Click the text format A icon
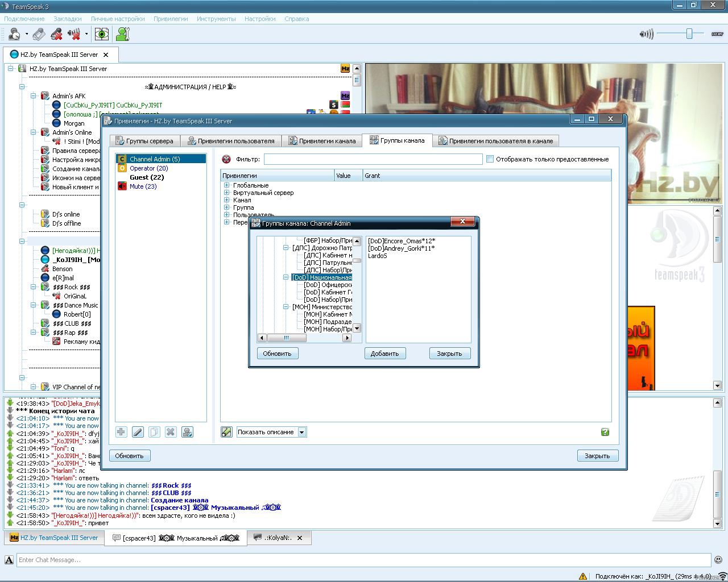Image resolution: width=728 pixels, height=582 pixels. pyautogui.click(x=9, y=560)
